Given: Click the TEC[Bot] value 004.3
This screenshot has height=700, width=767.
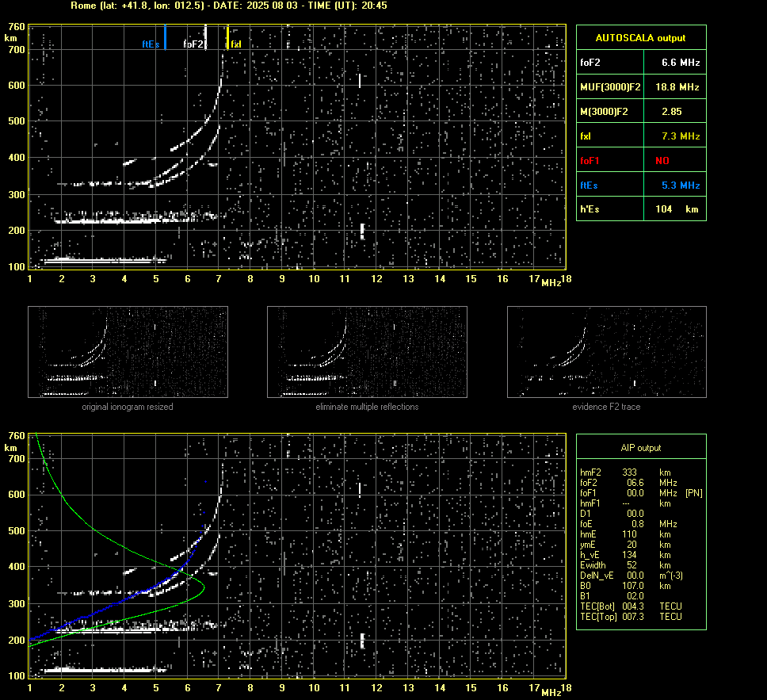Looking at the screenshot, I should point(633,606).
